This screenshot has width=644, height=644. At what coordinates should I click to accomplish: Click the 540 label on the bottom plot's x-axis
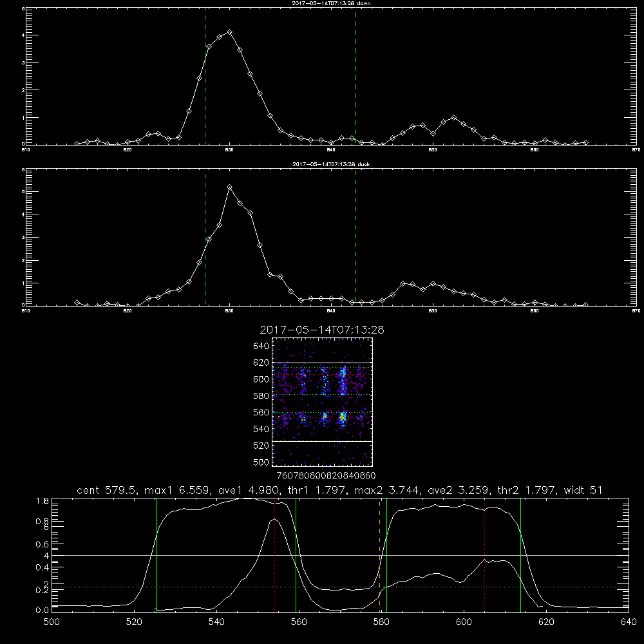[x=216, y=622]
